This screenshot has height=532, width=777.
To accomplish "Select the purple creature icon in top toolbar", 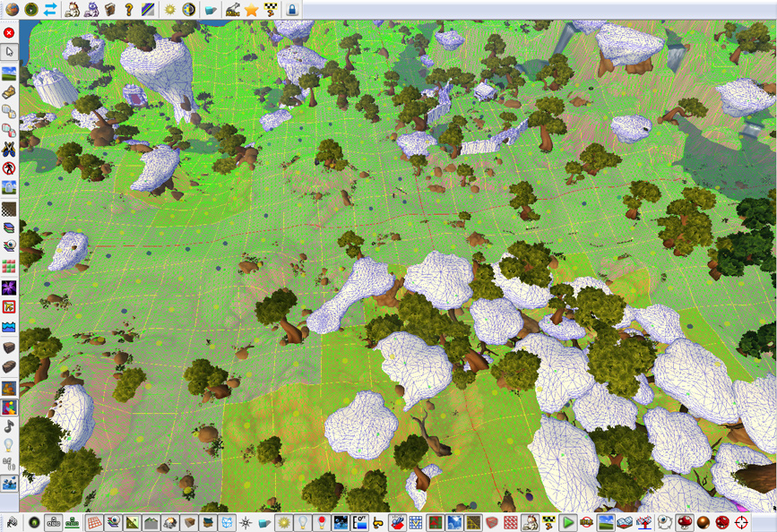I will click(x=91, y=9).
